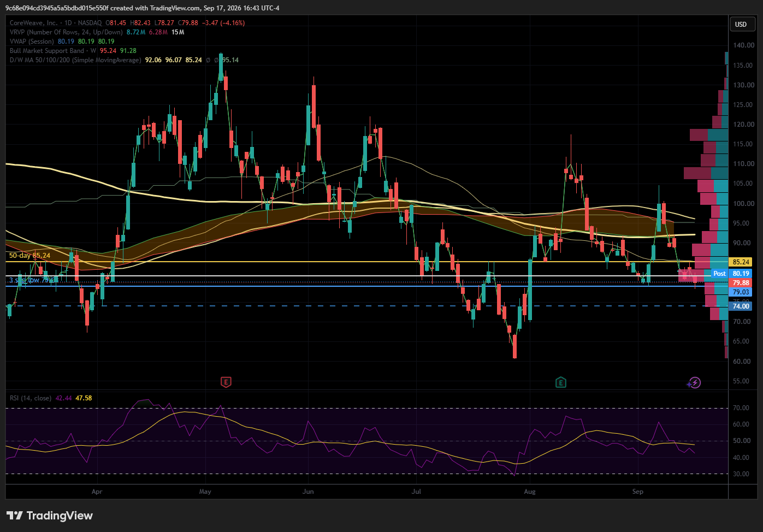Click 50.00 on the RSI scale
Image resolution: width=763 pixels, height=532 pixels.
tap(741, 441)
